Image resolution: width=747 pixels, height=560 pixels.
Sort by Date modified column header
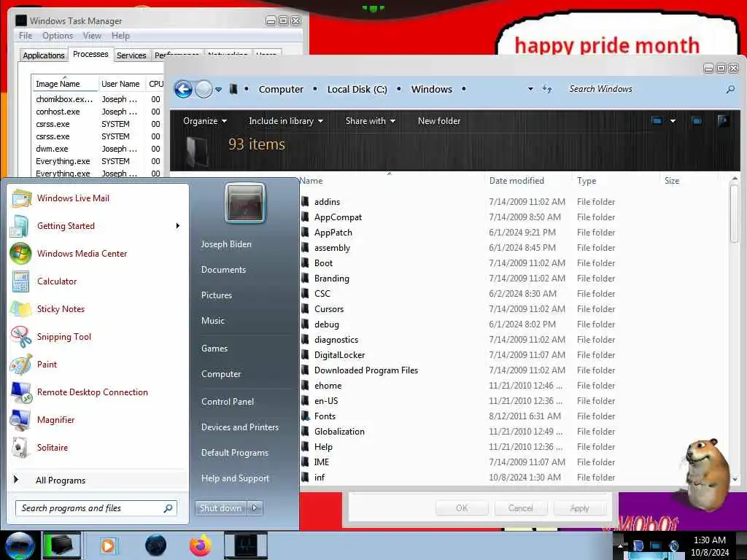pyautogui.click(x=516, y=181)
